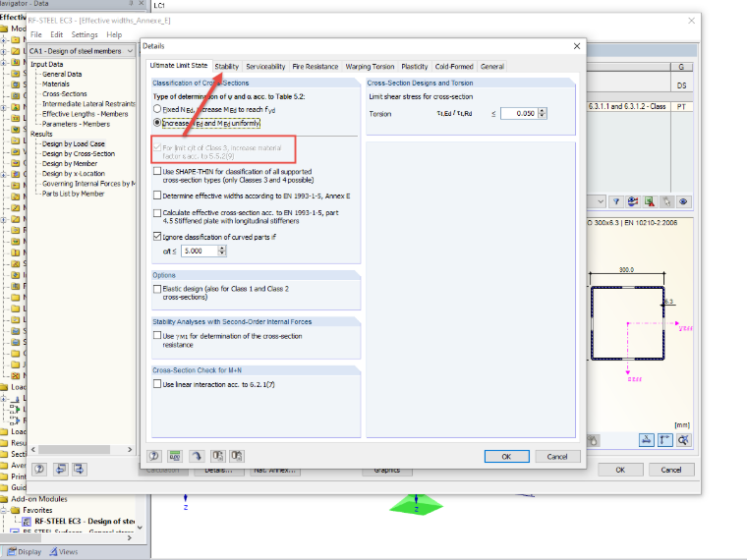Click the help icon in RF-STEEL window bottom-left

click(x=39, y=469)
